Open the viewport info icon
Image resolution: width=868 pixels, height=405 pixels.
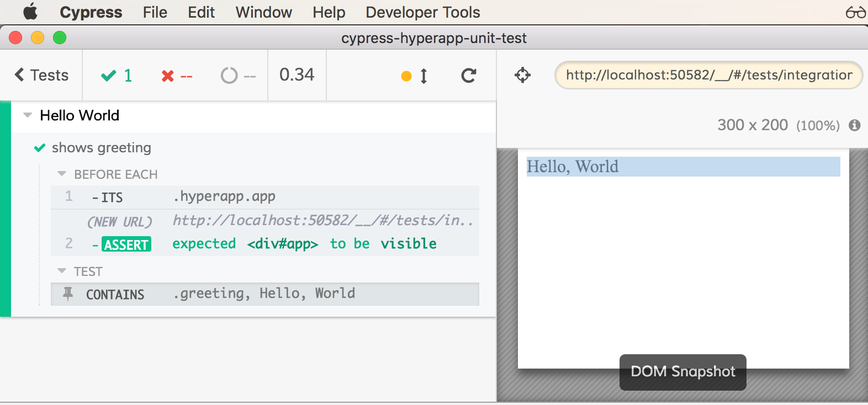(855, 125)
